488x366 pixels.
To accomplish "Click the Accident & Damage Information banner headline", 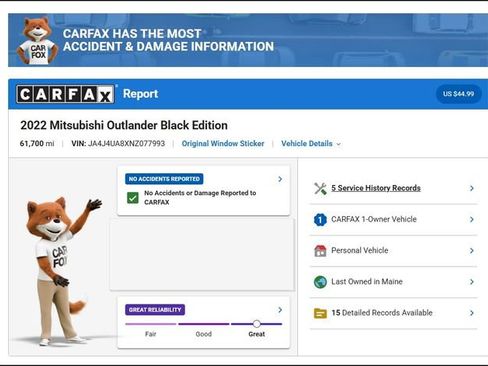I will (x=168, y=40).
